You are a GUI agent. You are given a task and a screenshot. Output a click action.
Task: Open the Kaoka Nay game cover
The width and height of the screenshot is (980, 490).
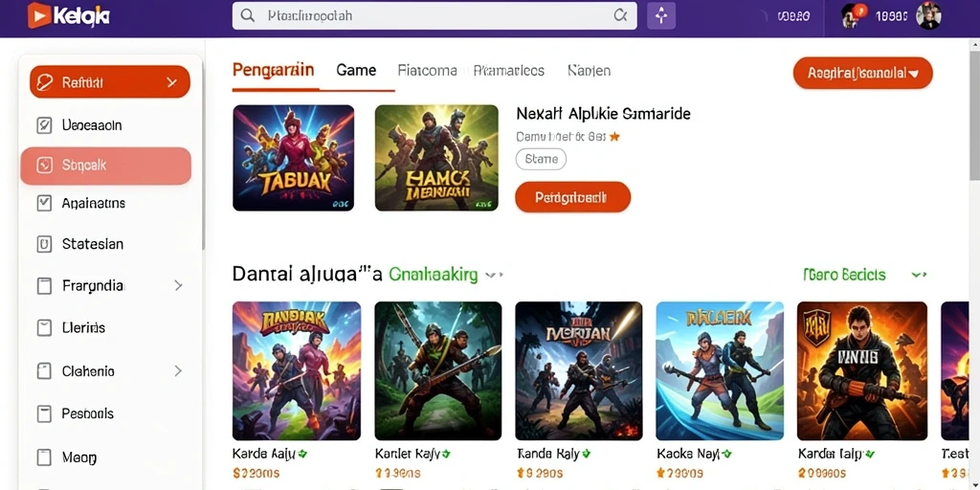pos(720,371)
